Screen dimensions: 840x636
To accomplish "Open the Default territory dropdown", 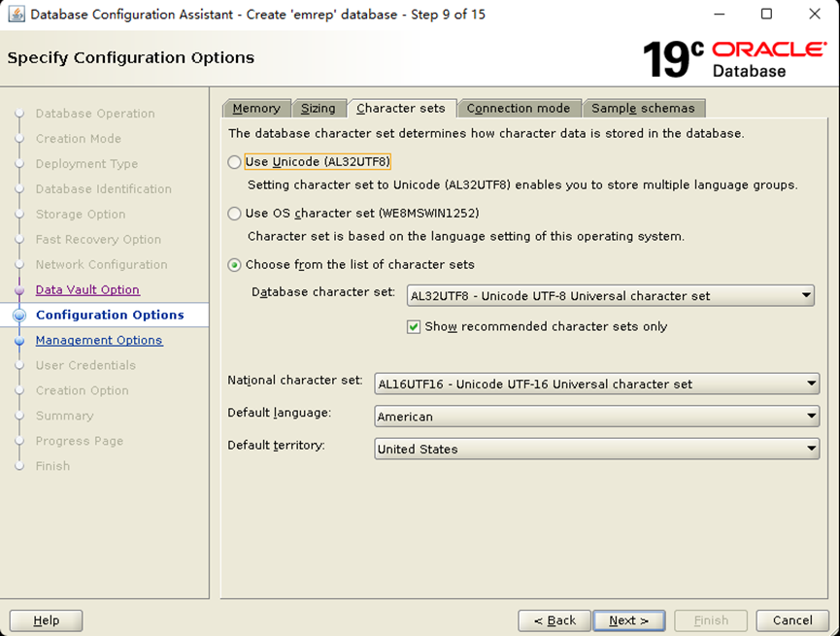I will 597,449.
